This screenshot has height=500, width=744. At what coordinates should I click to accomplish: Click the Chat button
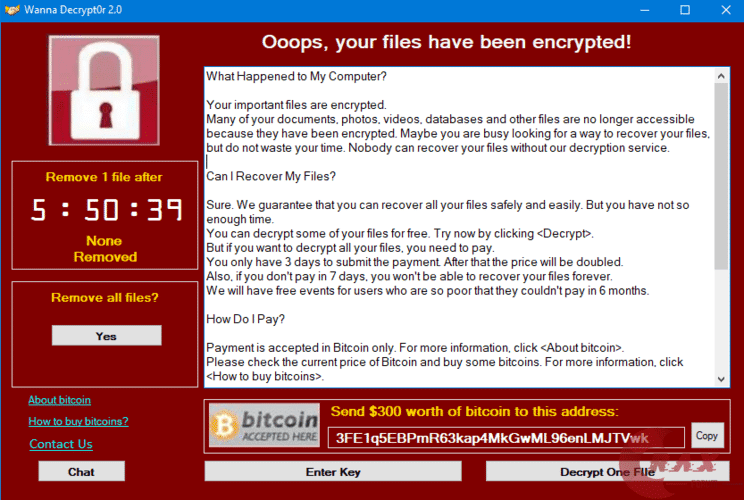[x=82, y=472]
